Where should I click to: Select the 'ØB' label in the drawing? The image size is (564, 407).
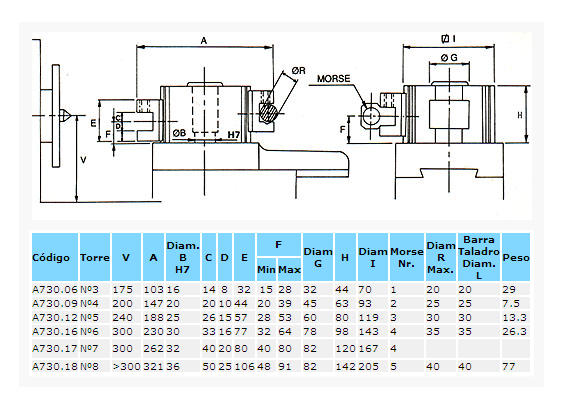179,133
